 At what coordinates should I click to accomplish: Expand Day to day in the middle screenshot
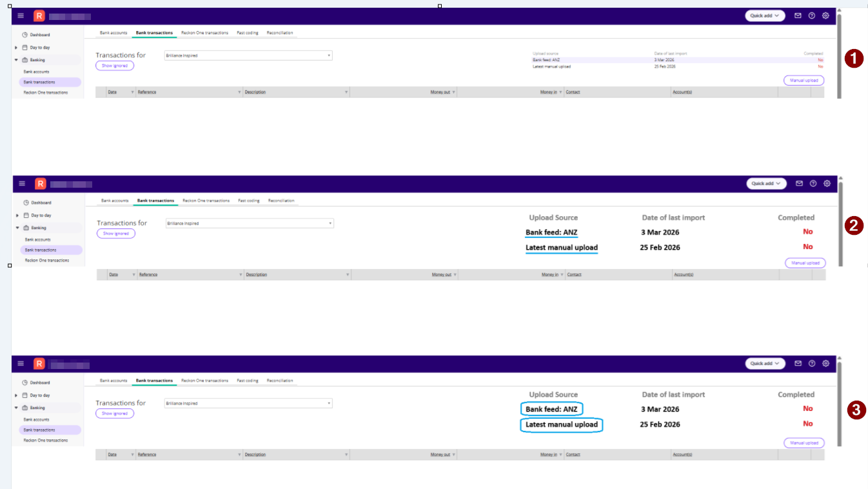(x=18, y=215)
